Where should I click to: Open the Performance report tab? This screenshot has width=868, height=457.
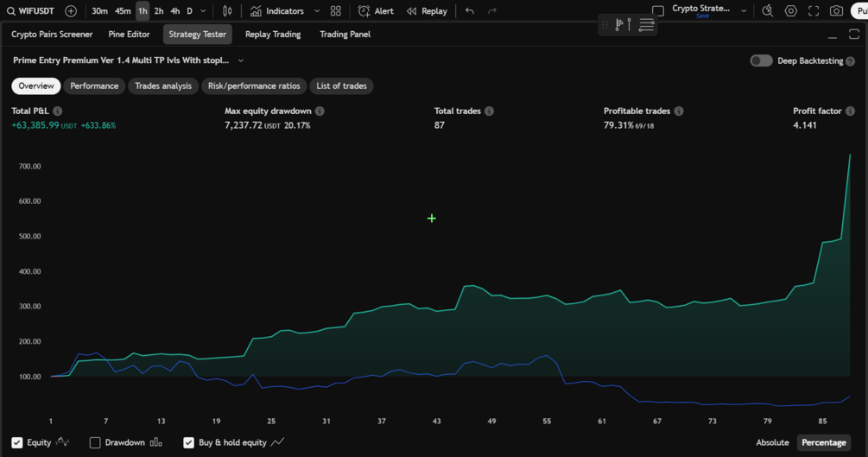point(94,86)
